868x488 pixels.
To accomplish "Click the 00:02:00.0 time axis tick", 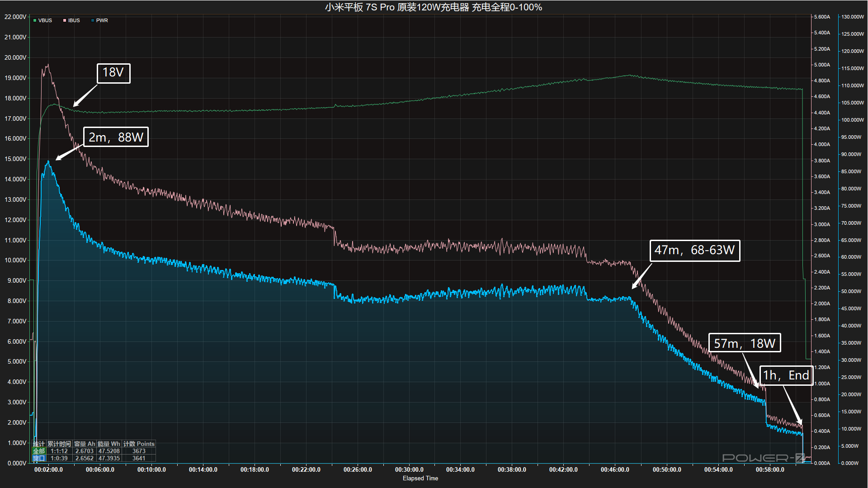I will [x=48, y=469].
